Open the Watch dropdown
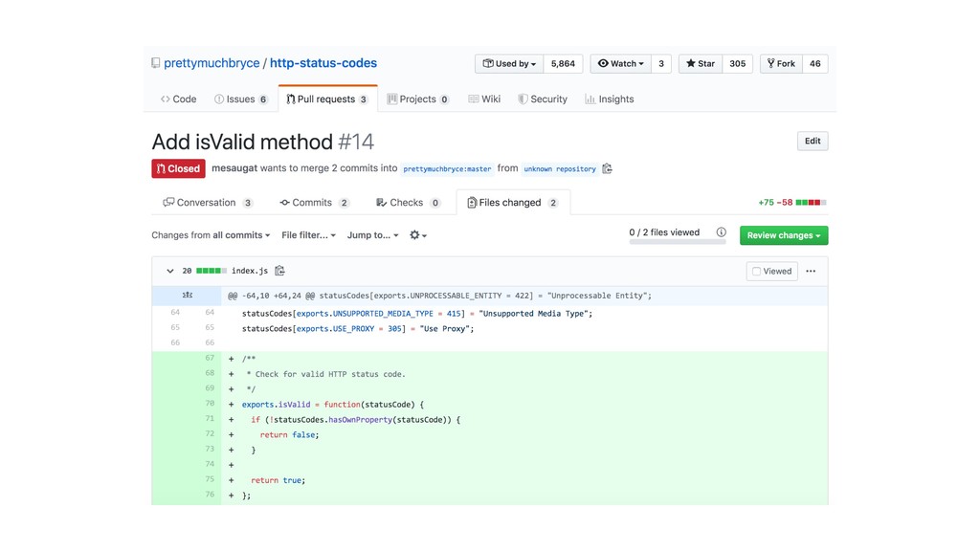Screen dimensions: 980x551 (x=621, y=63)
